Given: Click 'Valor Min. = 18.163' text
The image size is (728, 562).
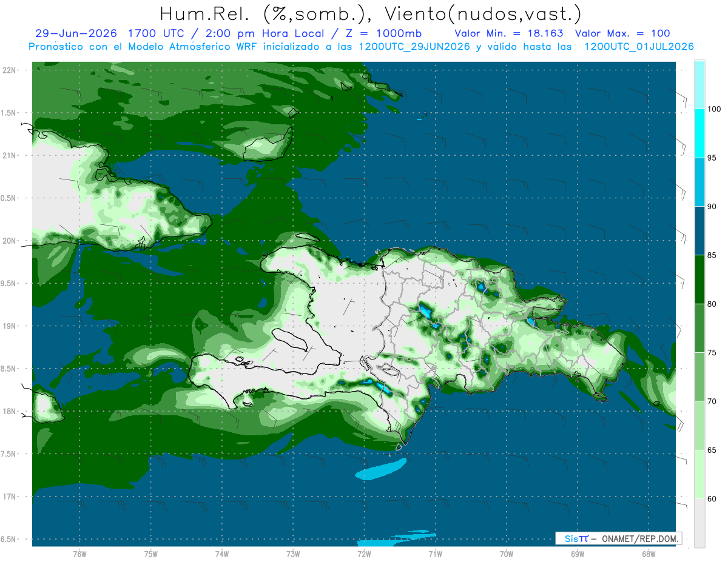Looking at the screenshot, I should coord(508,33).
